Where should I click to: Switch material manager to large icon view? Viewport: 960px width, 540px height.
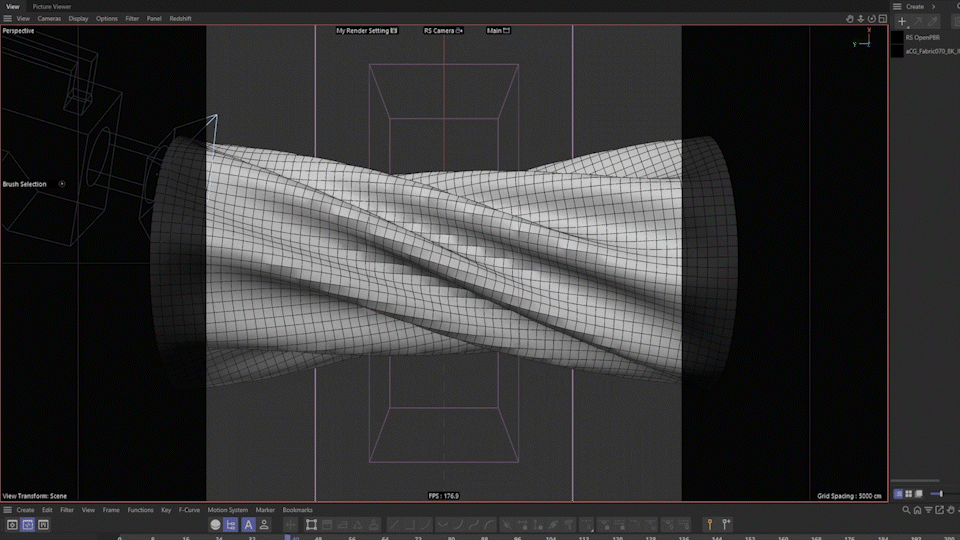918,493
